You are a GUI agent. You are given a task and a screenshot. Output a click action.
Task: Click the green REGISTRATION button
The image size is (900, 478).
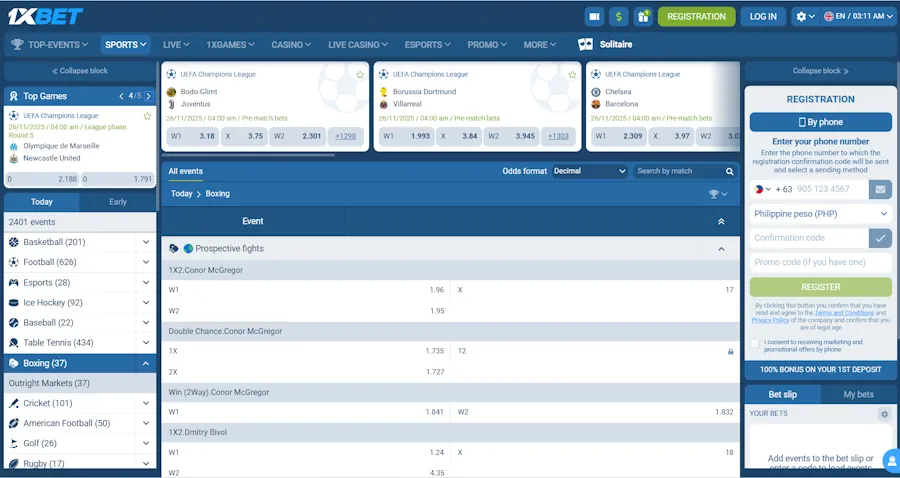(696, 17)
